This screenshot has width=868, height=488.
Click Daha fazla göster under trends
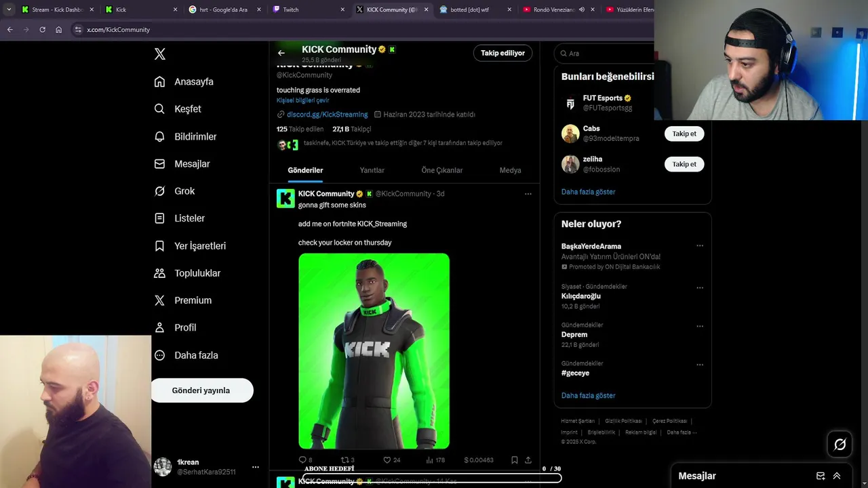pos(588,395)
